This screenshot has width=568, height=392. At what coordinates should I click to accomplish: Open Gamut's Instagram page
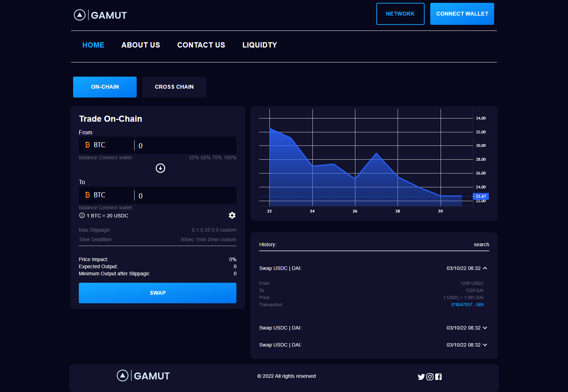pyautogui.click(x=430, y=377)
